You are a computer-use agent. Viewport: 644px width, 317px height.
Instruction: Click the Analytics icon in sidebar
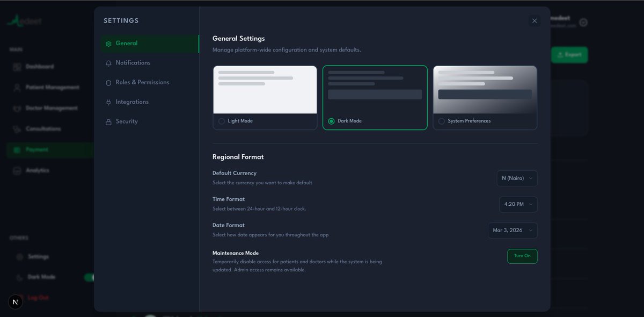[x=16, y=170]
